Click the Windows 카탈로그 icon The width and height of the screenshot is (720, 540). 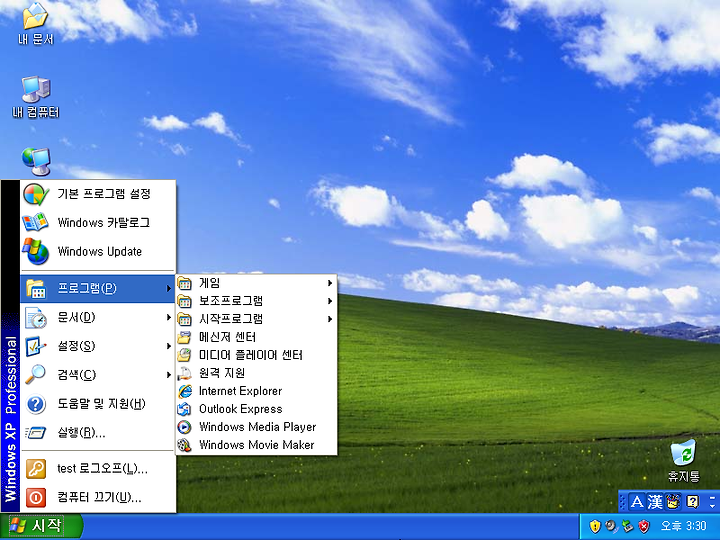click(x=35, y=223)
